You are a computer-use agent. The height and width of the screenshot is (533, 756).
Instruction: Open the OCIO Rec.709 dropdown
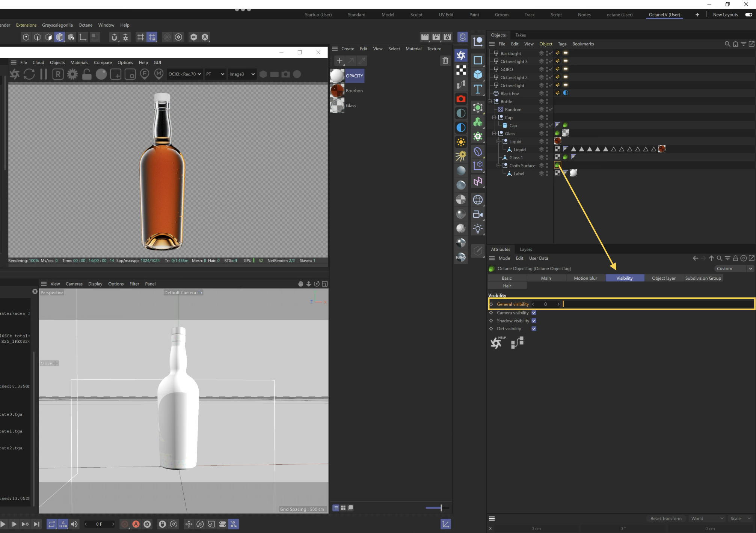[185, 74]
